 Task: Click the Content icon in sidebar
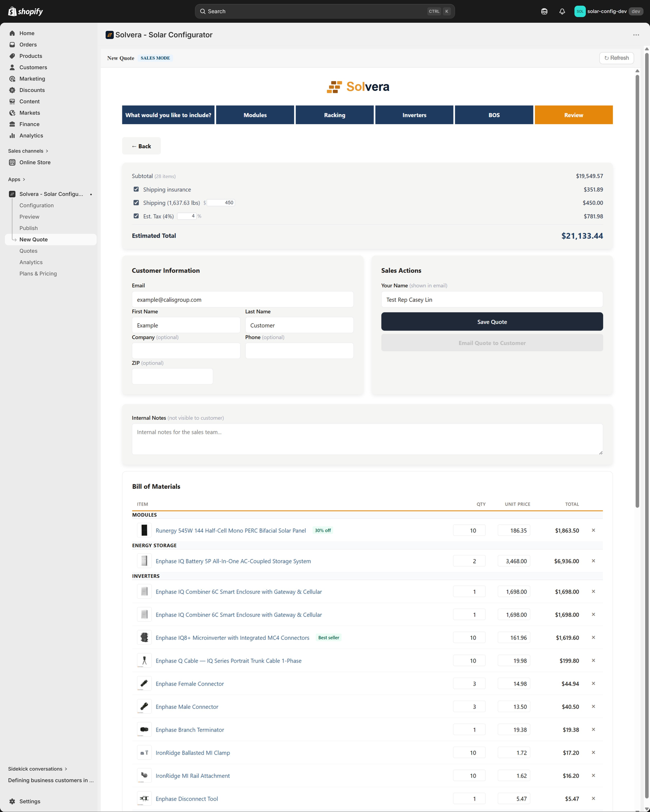tap(12, 101)
